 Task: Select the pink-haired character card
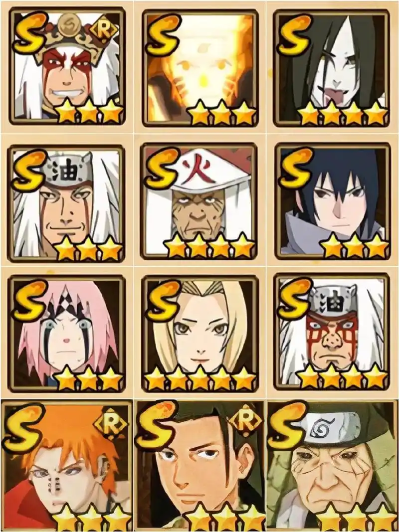click(x=66, y=334)
